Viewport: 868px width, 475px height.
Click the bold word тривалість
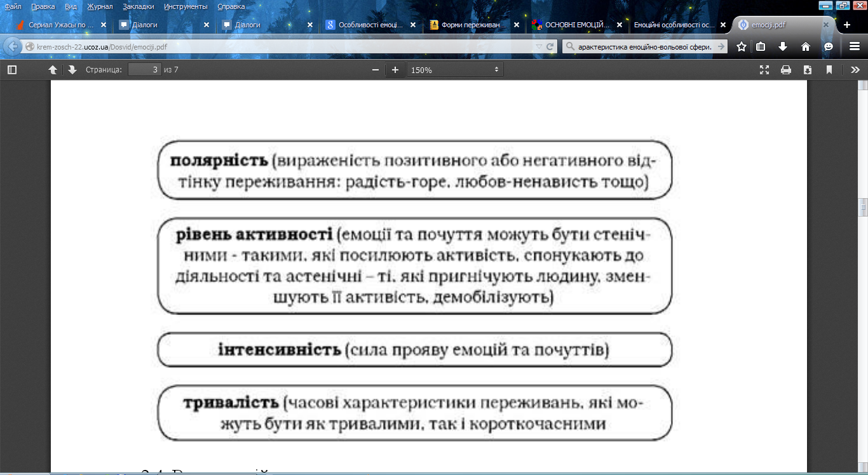click(231, 403)
